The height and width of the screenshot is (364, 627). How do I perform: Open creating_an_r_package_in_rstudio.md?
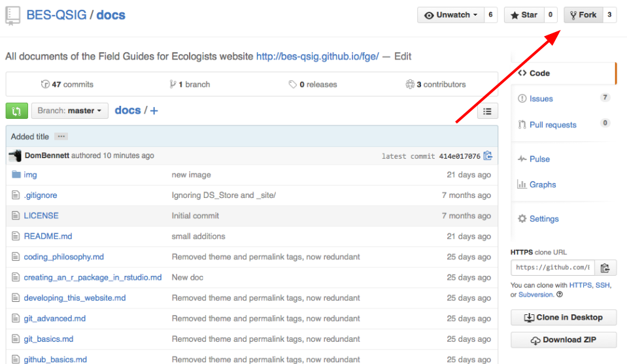click(x=93, y=277)
